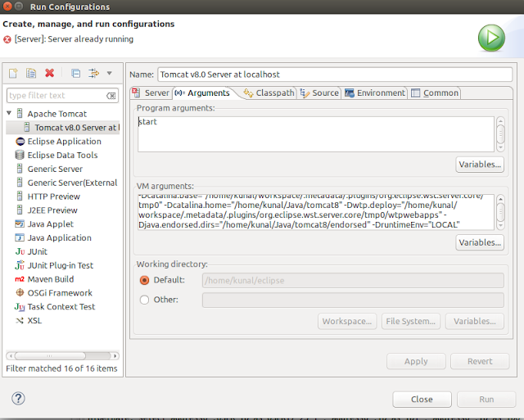Click the HTTP Preview server icon

click(20, 196)
